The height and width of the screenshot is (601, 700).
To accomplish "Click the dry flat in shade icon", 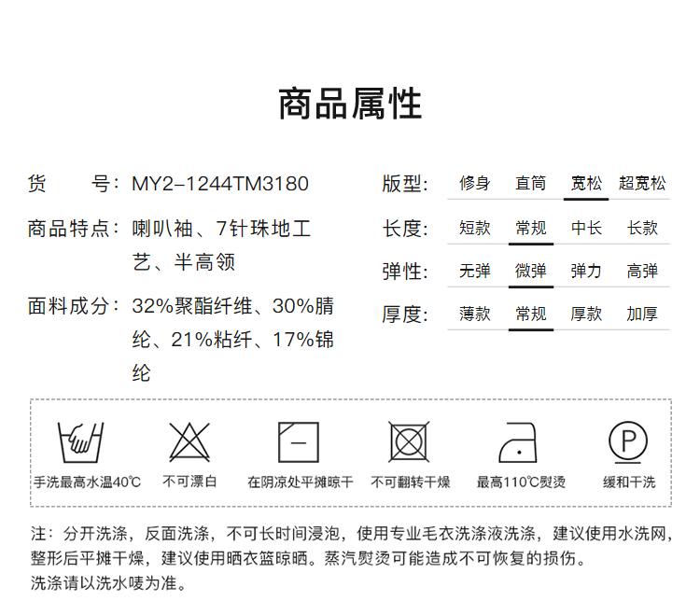I will click(x=299, y=441).
